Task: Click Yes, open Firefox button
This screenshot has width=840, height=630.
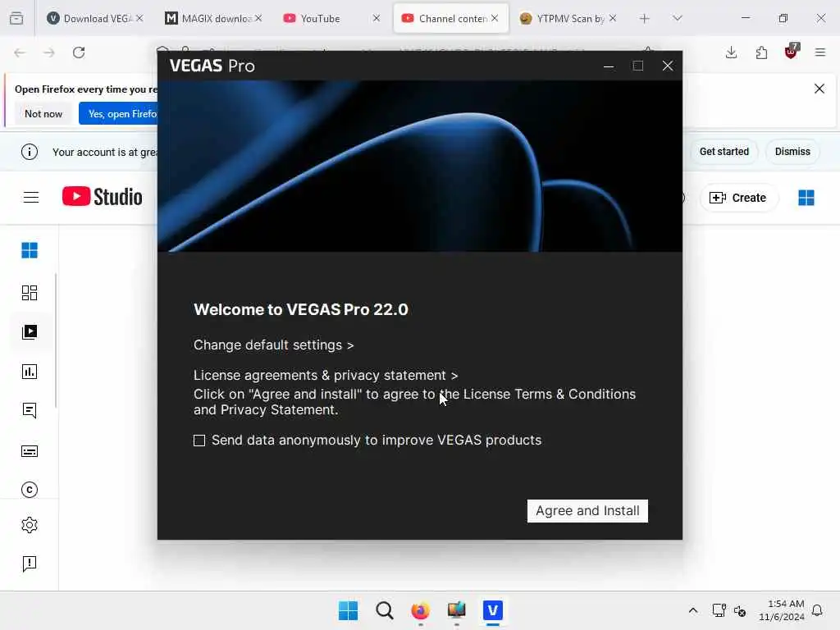Action: [119, 113]
